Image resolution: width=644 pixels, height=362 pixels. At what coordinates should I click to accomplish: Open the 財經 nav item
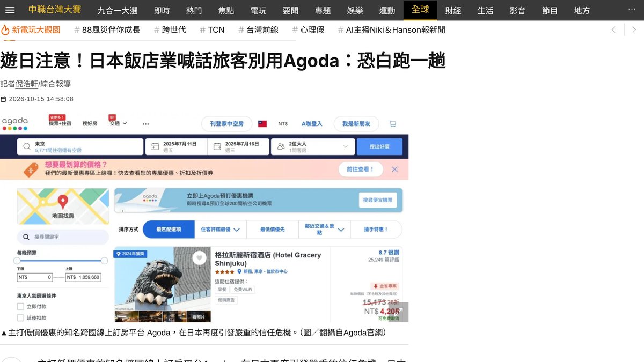click(x=453, y=10)
